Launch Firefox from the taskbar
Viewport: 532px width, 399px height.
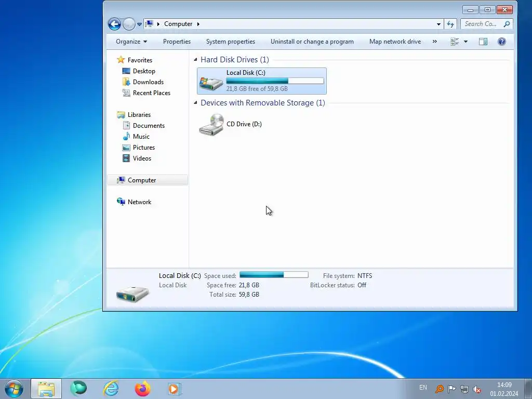[x=142, y=389]
